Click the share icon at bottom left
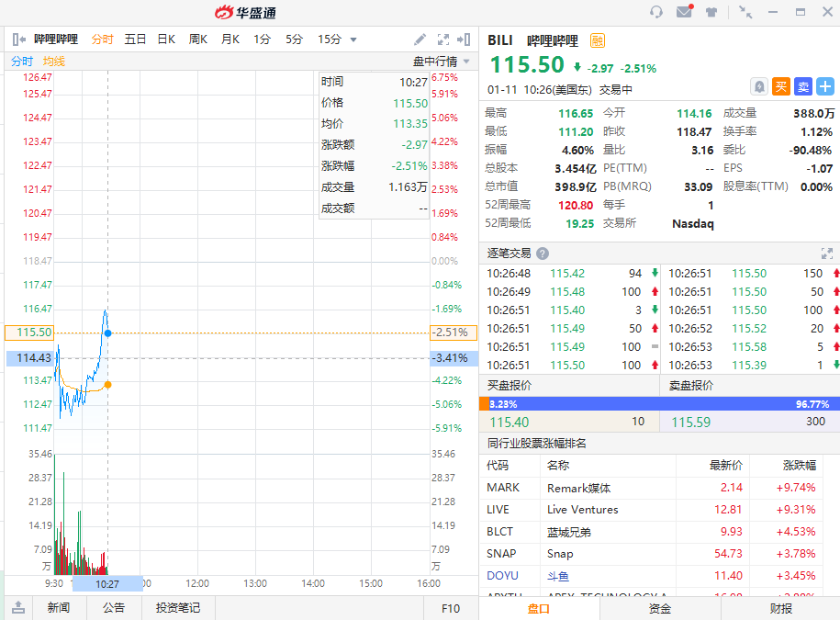 pos(18,607)
